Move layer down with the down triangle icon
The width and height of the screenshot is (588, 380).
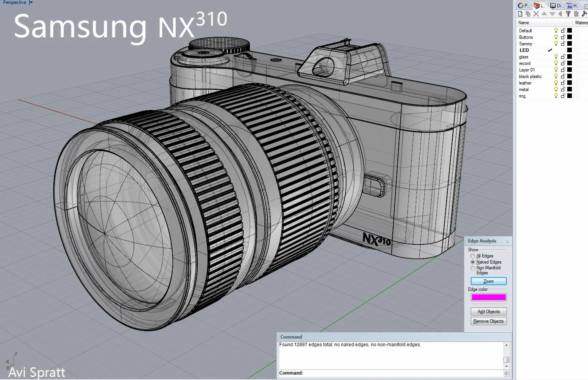pyautogui.click(x=552, y=14)
